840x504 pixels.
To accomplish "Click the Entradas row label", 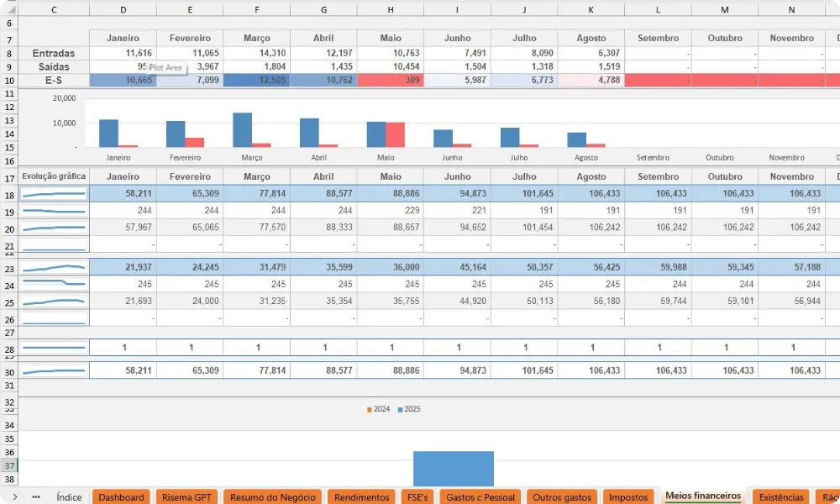I will (54, 53).
